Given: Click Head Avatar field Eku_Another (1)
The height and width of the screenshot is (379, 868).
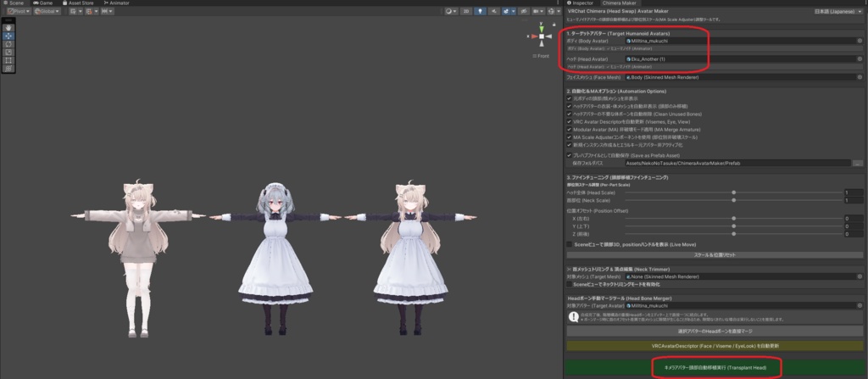Looking at the screenshot, I should 739,59.
